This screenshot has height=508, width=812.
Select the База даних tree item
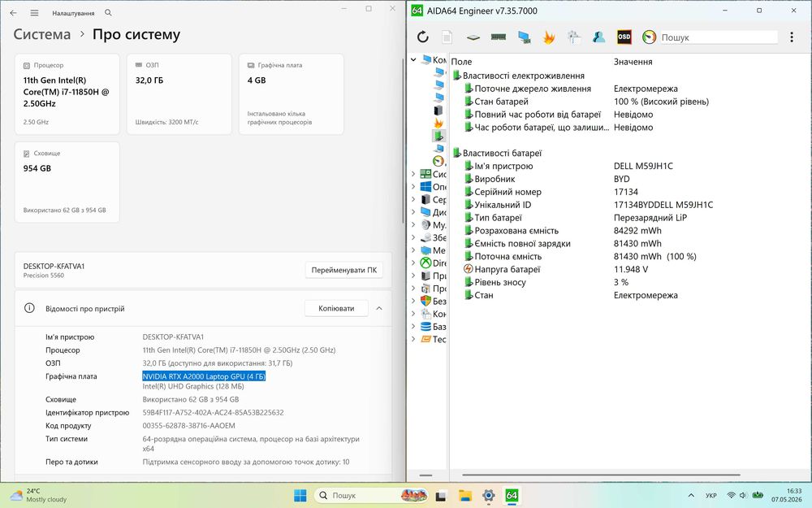tap(433, 327)
